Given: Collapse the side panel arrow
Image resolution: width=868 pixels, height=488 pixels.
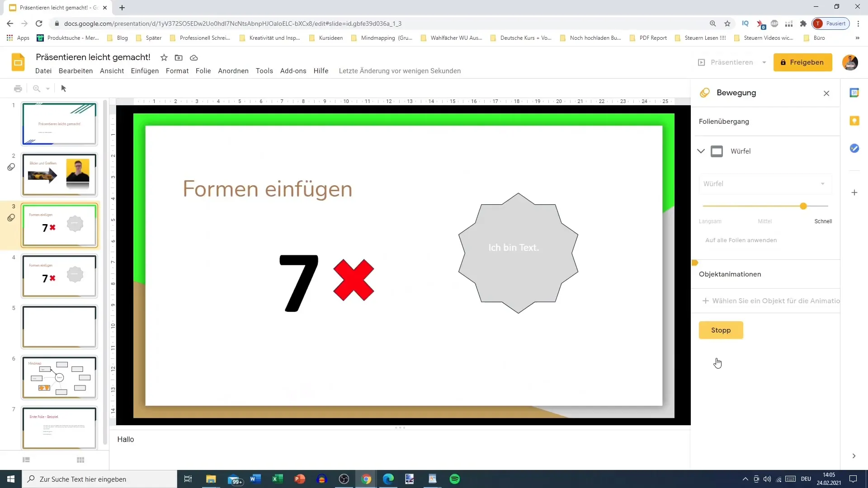Looking at the screenshot, I should [854, 456].
